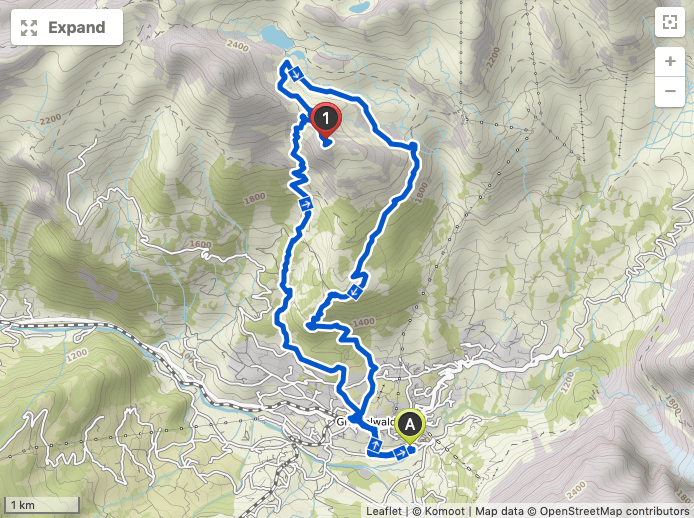Click the route arrow just below the small lake
This screenshot has height=518, width=694.
point(296,74)
